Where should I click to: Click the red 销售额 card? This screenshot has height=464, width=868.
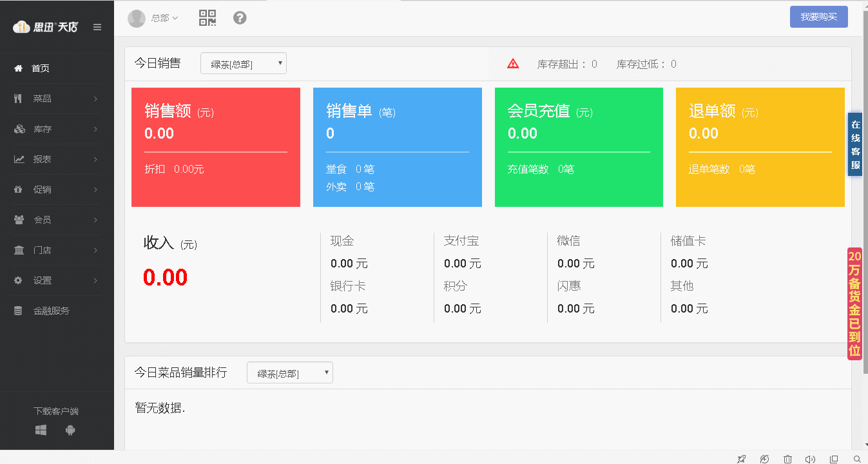(x=216, y=147)
